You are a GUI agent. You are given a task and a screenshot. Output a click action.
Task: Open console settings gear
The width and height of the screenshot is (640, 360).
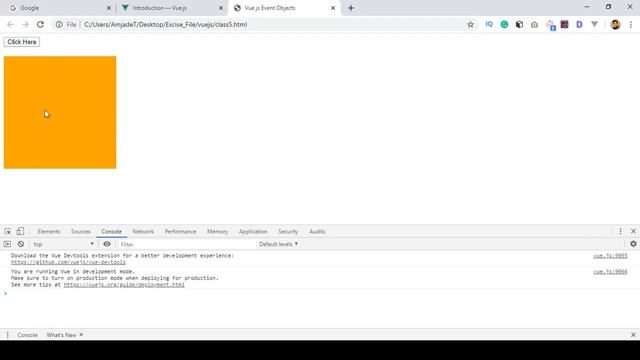click(x=633, y=244)
